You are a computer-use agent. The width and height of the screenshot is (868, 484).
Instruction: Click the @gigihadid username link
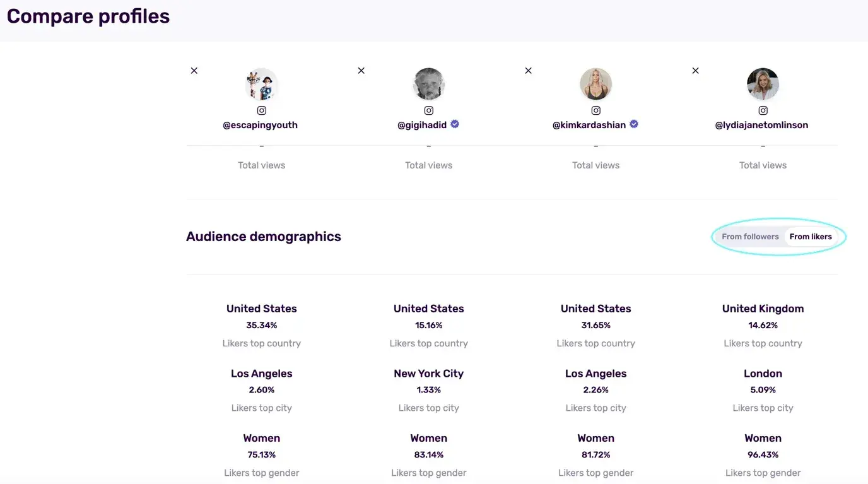pos(422,125)
